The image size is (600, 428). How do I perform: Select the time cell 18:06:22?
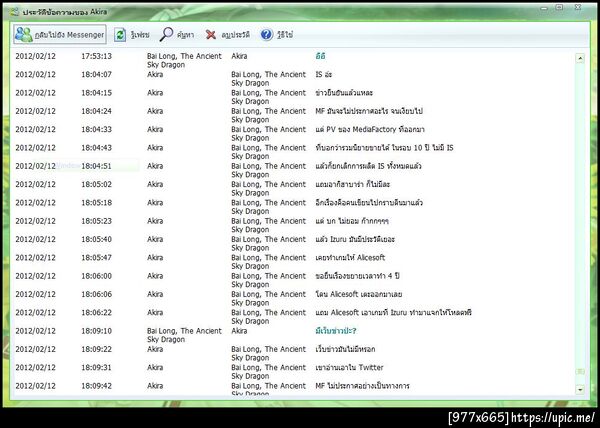pyautogui.click(x=96, y=313)
